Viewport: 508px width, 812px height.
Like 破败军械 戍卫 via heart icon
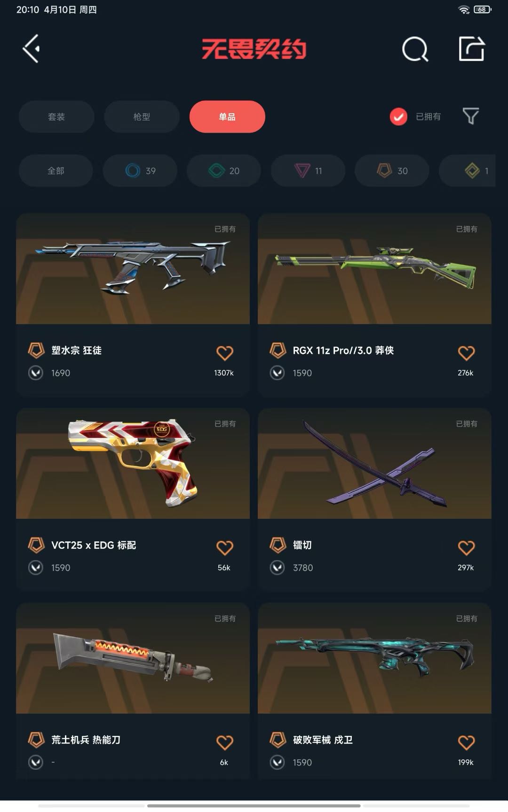pyautogui.click(x=466, y=742)
